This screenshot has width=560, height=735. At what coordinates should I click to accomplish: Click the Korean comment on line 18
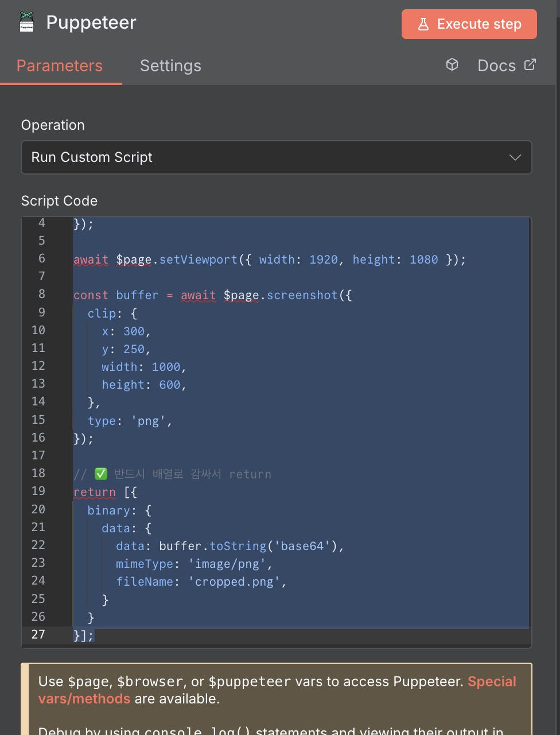point(172,474)
